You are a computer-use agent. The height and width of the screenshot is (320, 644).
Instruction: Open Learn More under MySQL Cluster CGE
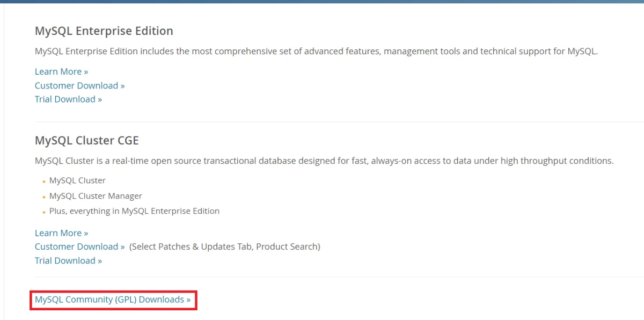click(x=57, y=232)
